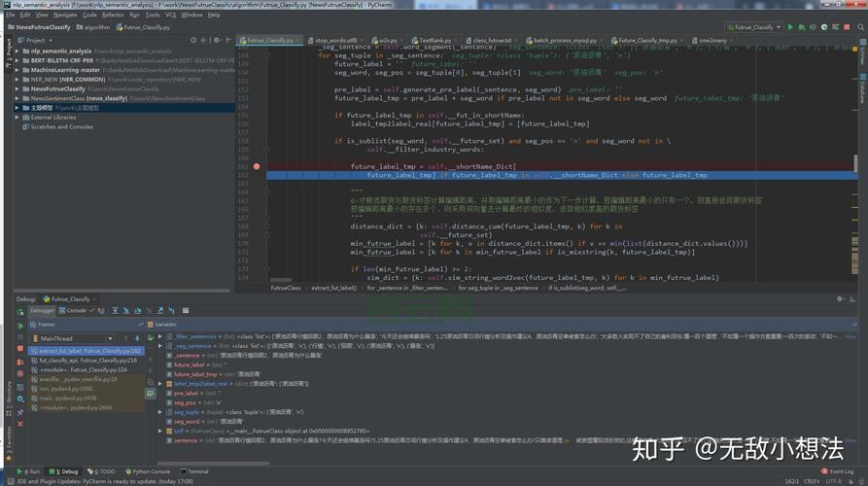Expand the _filter_sentences variable

coord(160,336)
